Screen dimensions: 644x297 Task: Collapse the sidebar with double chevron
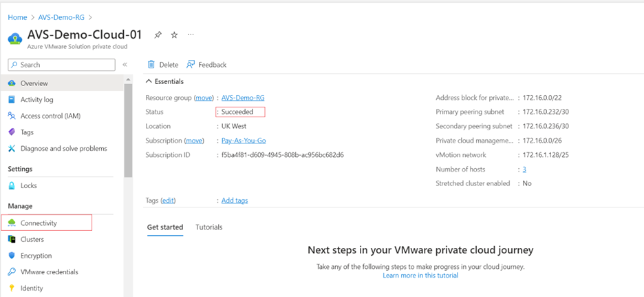[125, 65]
